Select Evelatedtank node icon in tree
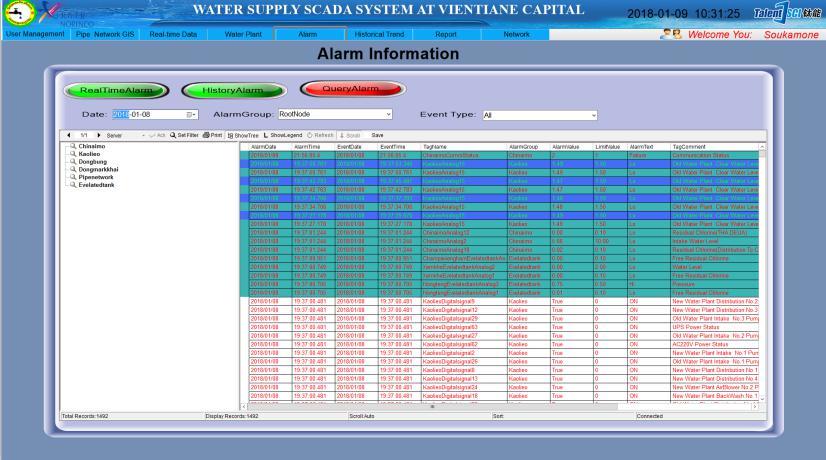This screenshot has height=460, width=826. pos(73,185)
